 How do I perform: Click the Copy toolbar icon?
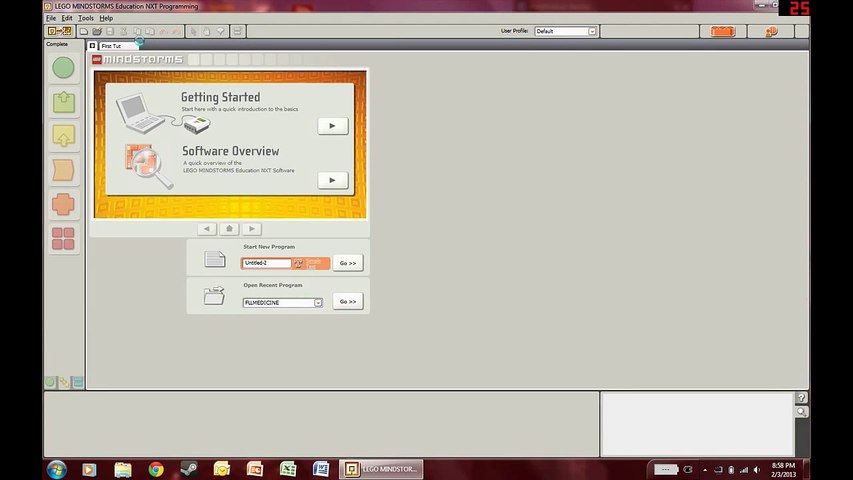(x=137, y=32)
